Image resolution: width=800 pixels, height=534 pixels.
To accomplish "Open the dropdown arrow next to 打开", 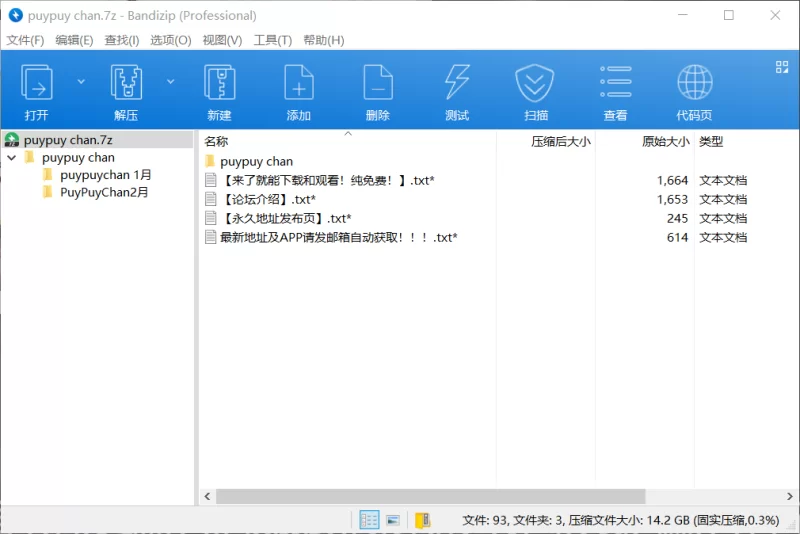I will (x=81, y=81).
